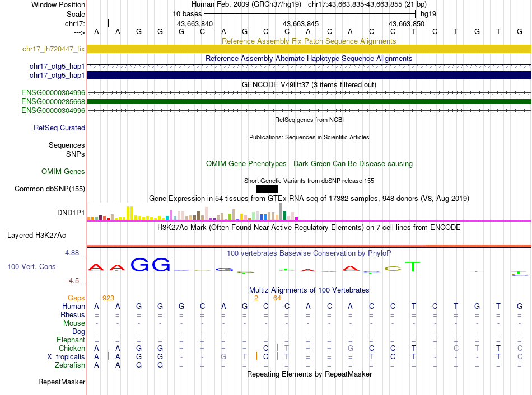Open Reference Assembly Alternate Haplotype Sequence Alignments title
Screen dimensions: 532x395
pyautogui.click(x=309, y=58)
